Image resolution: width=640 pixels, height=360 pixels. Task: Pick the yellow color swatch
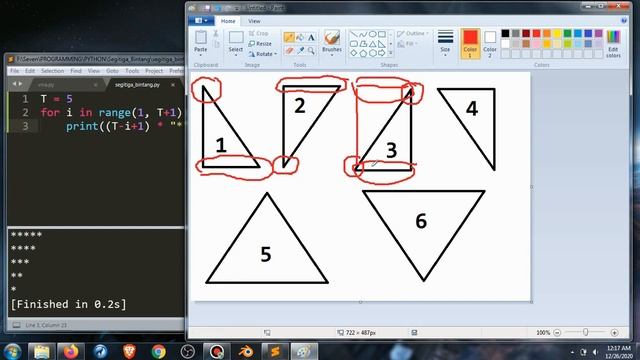(x=557, y=33)
